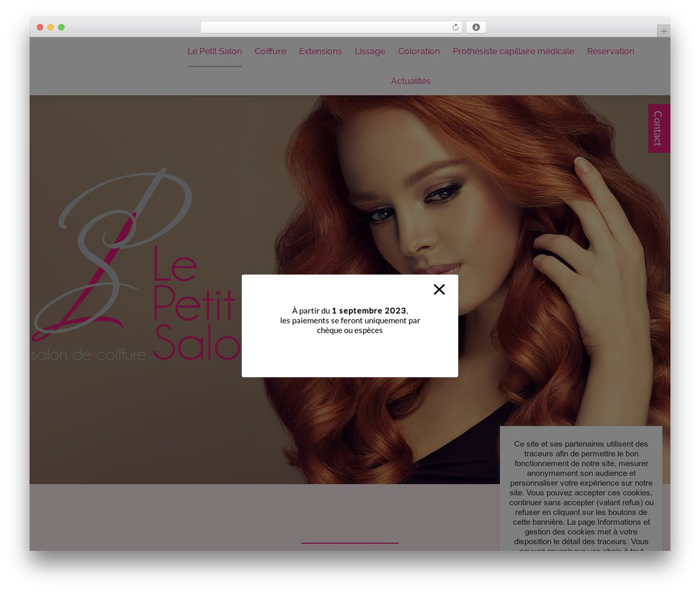Select Lissage in the navigation
This screenshot has width=700, height=593.
370,51
